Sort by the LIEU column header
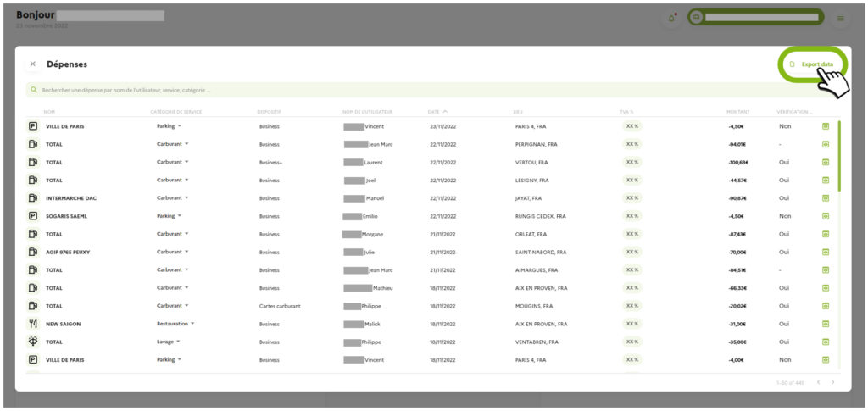Viewport: 868px width, 411px height. click(x=518, y=112)
